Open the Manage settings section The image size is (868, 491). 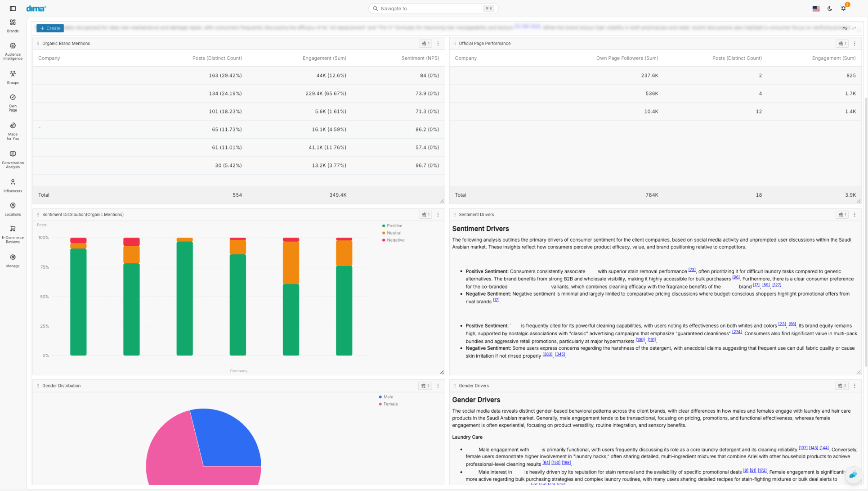pyautogui.click(x=13, y=261)
